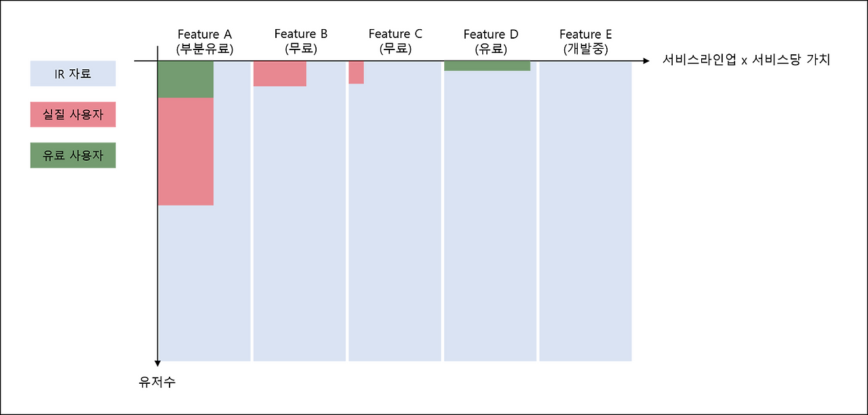Click the pink bar under Feature B
The image size is (868, 415).
[x=279, y=74]
